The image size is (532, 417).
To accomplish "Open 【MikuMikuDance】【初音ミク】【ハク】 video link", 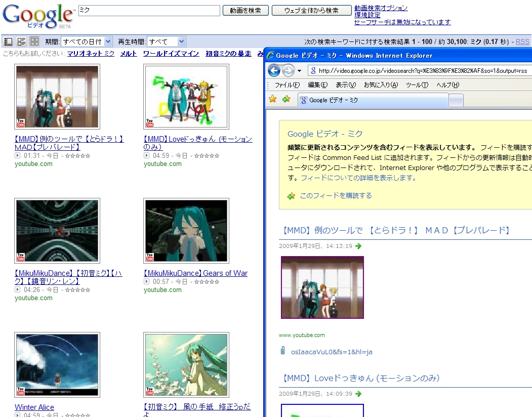I will click(x=68, y=277).
